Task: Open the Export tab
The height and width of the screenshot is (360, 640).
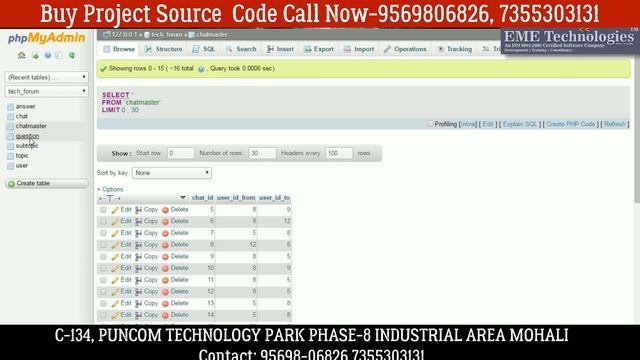Action: pos(319,49)
